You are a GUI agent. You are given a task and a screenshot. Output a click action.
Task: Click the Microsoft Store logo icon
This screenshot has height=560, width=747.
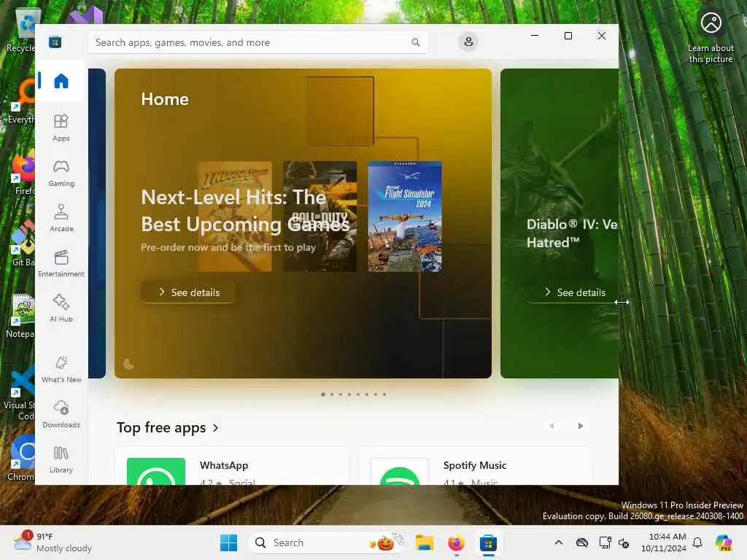(55, 42)
